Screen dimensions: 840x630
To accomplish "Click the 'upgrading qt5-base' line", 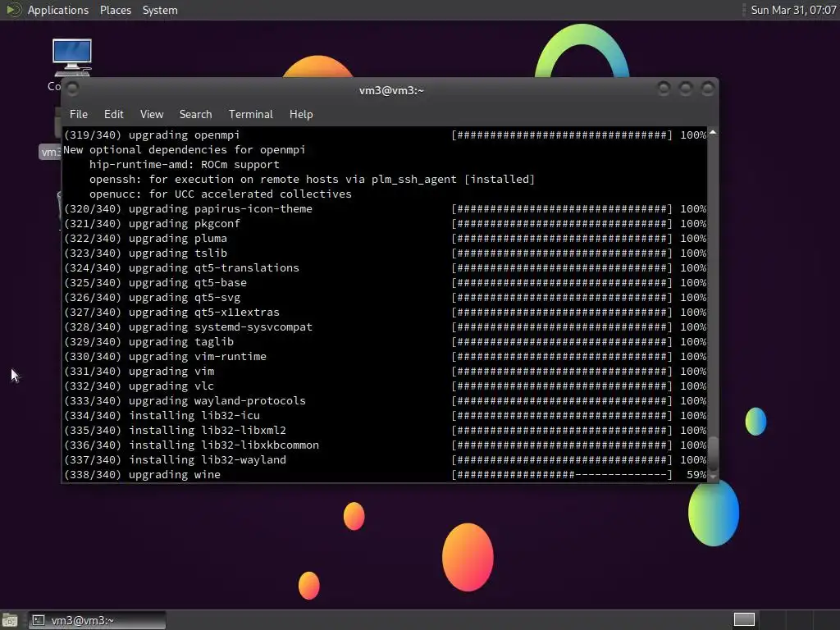I will (x=385, y=283).
